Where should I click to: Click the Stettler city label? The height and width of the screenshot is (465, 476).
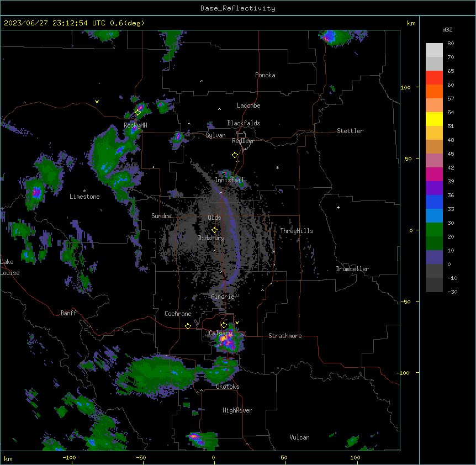point(350,131)
